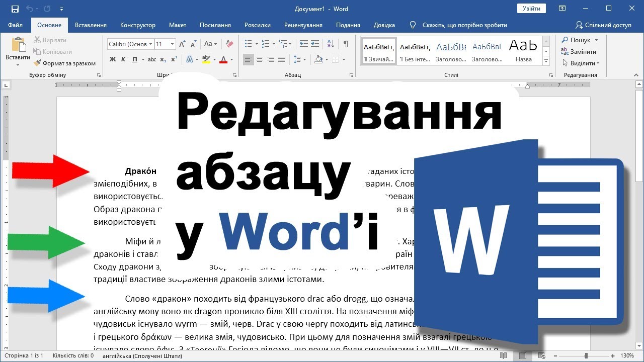Toggle bold Ж formatting
Screen dimensions: 644x362
tap(113, 59)
